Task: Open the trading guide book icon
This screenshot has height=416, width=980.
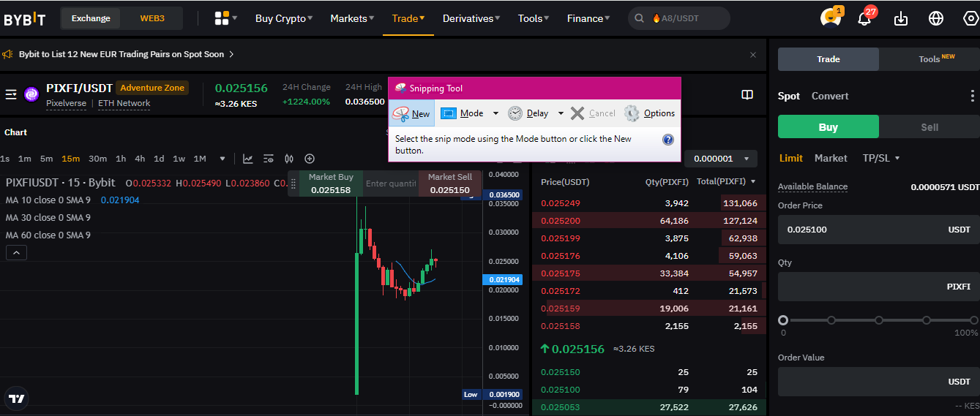Action: [747, 95]
